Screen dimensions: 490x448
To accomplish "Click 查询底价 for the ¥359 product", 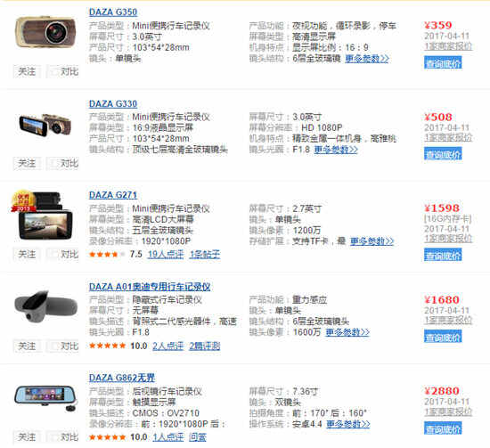I will 443,63.
